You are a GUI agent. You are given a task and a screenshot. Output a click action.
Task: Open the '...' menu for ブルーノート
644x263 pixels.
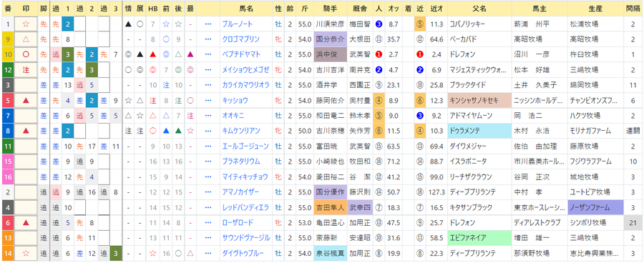[x=208, y=24]
